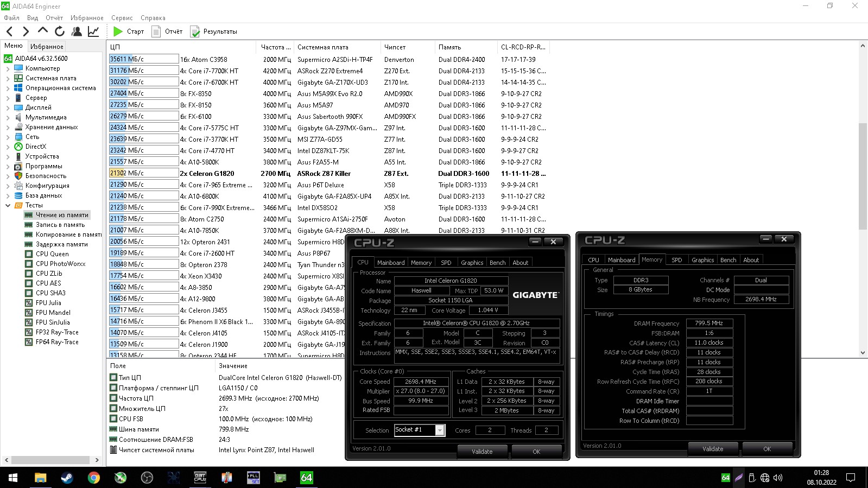Click the volume icon in system tray
Viewport: 868px width, 488px height.
coord(778,478)
